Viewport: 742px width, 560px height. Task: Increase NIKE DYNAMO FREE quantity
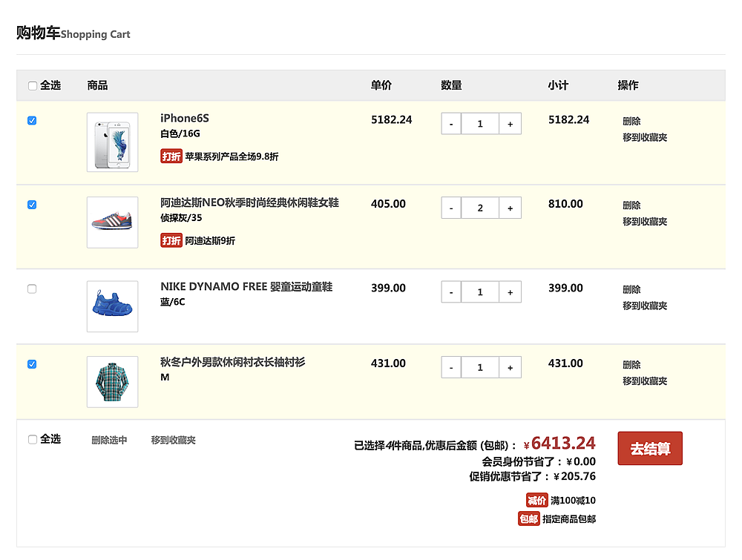coord(510,292)
